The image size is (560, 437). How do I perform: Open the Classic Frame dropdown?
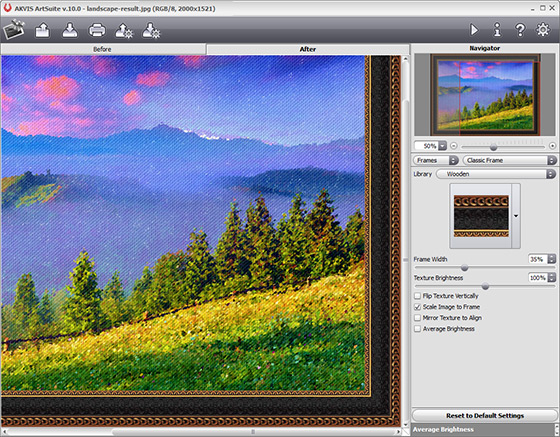(x=509, y=160)
